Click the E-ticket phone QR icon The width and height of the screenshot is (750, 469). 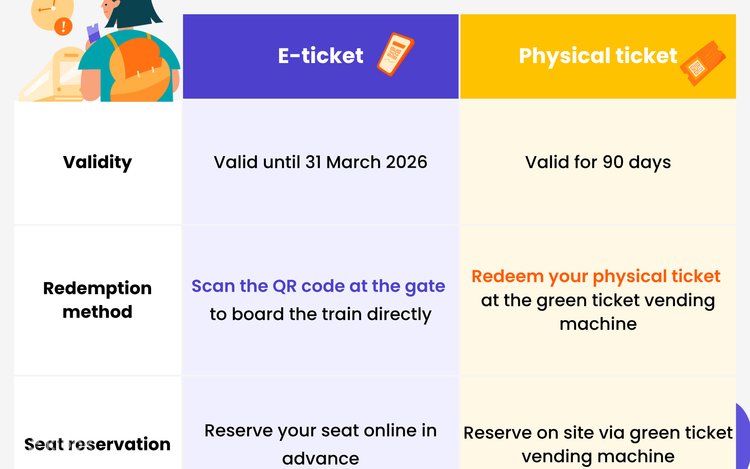tap(395, 54)
